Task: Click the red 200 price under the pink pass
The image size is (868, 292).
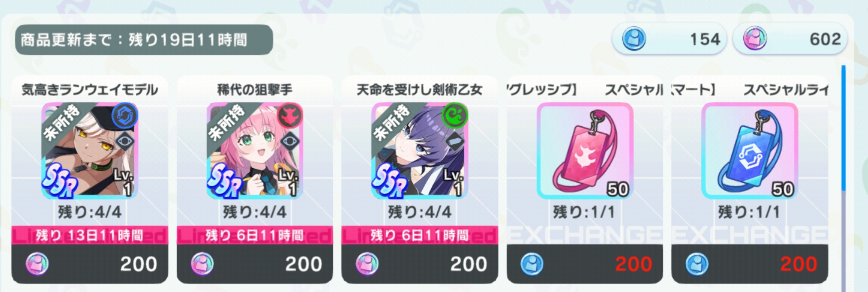Action: 633,264
